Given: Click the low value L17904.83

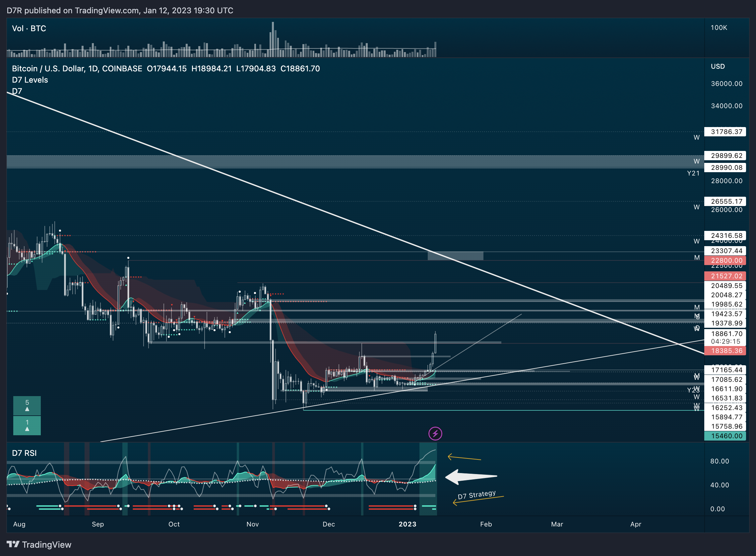Looking at the screenshot, I should click(x=256, y=69).
